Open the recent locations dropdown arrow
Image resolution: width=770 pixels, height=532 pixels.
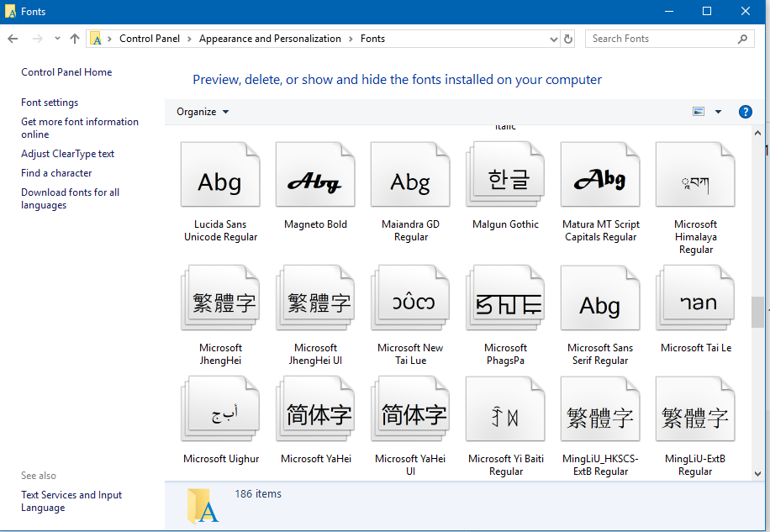57,39
